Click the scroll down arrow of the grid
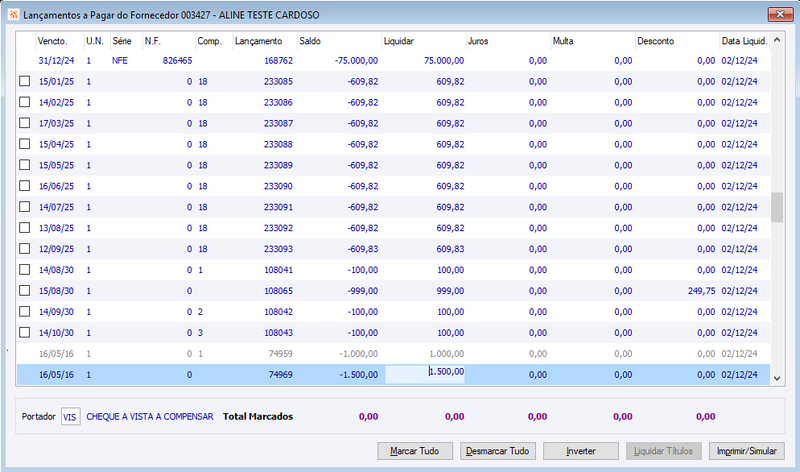The image size is (800, 472). click(x=777, y=378)
